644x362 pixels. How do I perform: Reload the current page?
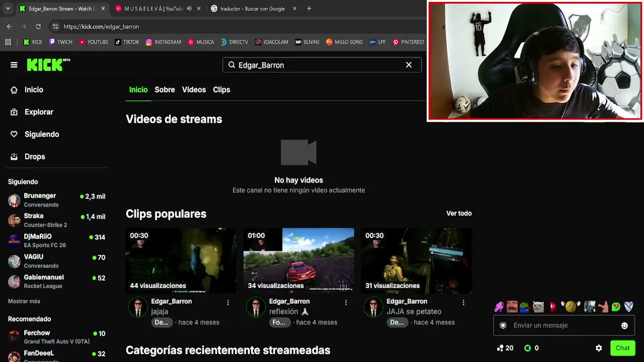click(x=38, y=27)
